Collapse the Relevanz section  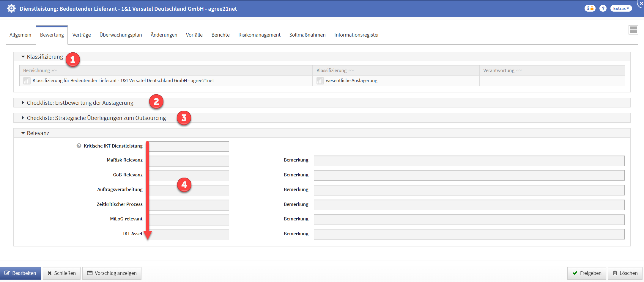[23, 133]
